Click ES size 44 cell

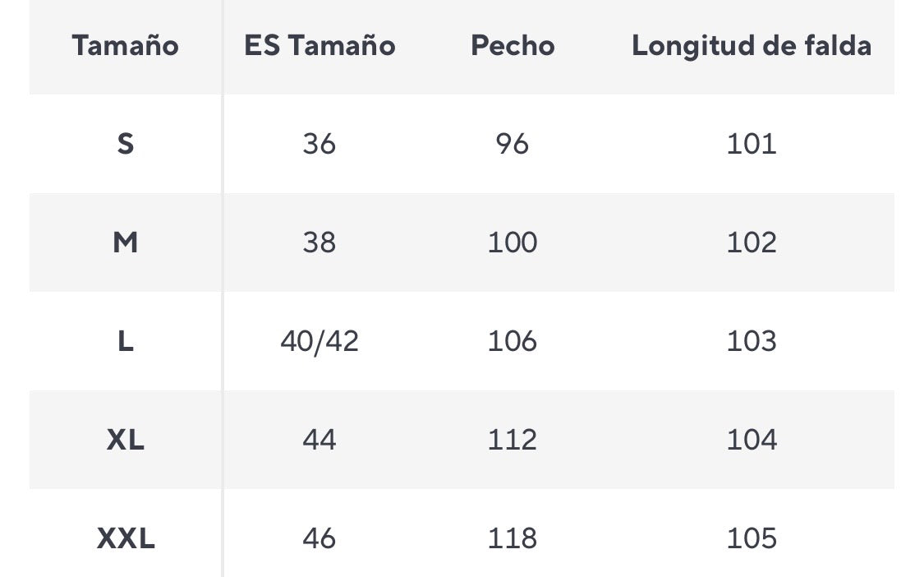pyautogui.click(x=319, y=440)
